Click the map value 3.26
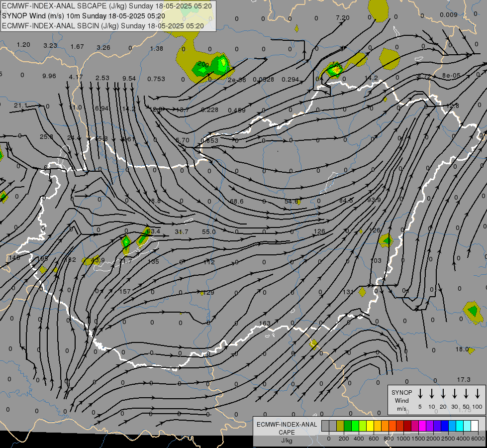This screenshot has height=448, width=487. click(103, 47)
